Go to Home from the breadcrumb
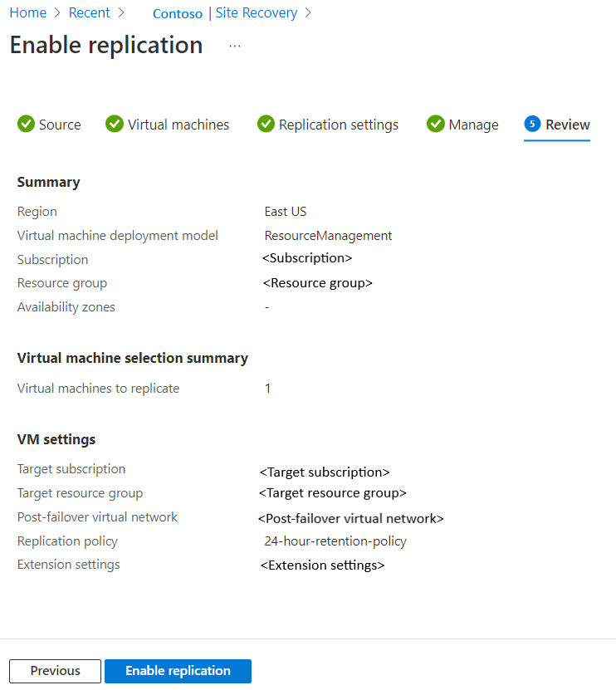The width and height of the screenshot is (616, 690). click(x=27, y=12)
